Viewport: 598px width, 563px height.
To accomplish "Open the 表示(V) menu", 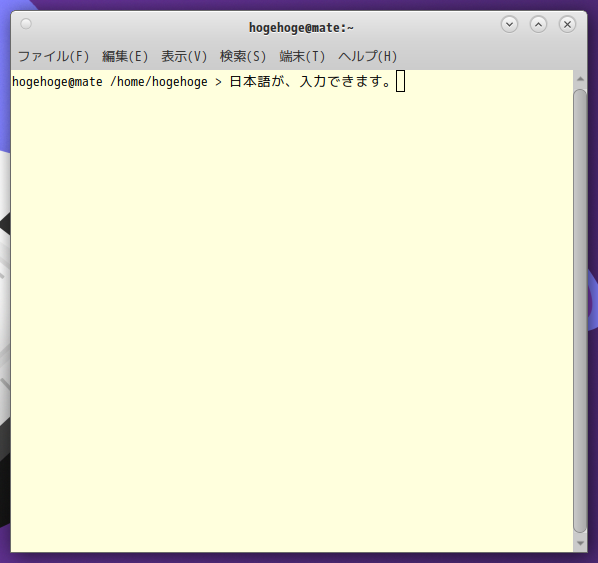I will 184,56.
